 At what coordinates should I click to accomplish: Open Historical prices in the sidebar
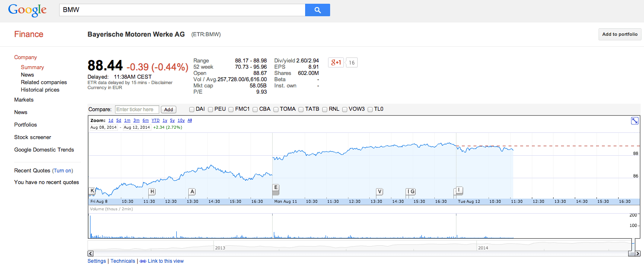click(40, 90)
